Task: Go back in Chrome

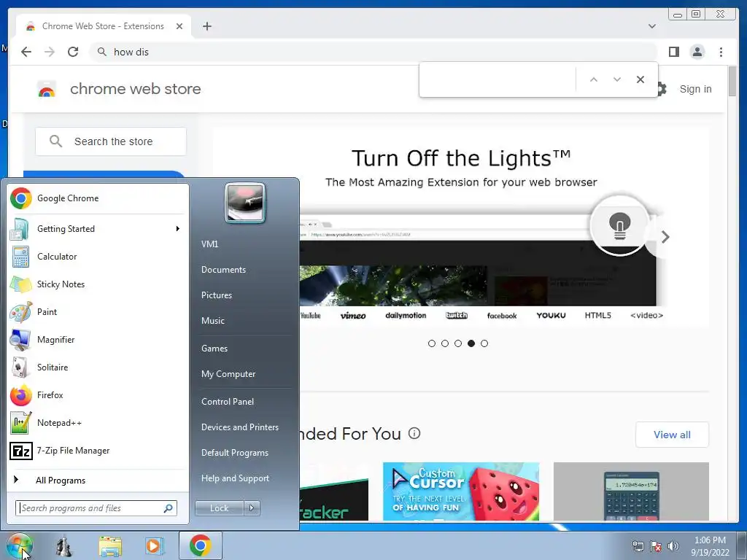Action: point(26,52)
